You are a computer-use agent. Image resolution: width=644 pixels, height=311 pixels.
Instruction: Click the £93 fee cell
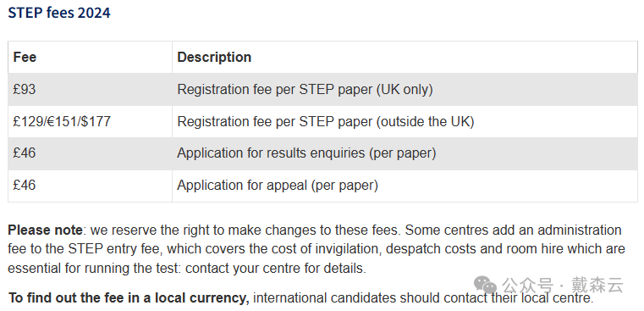(x=90, y=89)
